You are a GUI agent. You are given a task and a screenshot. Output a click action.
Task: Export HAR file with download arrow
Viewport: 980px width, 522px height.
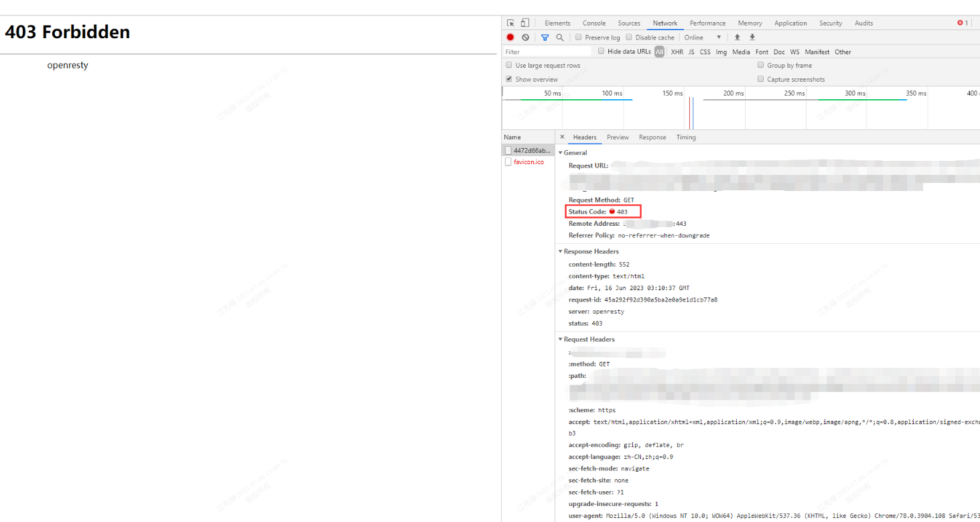752,38
